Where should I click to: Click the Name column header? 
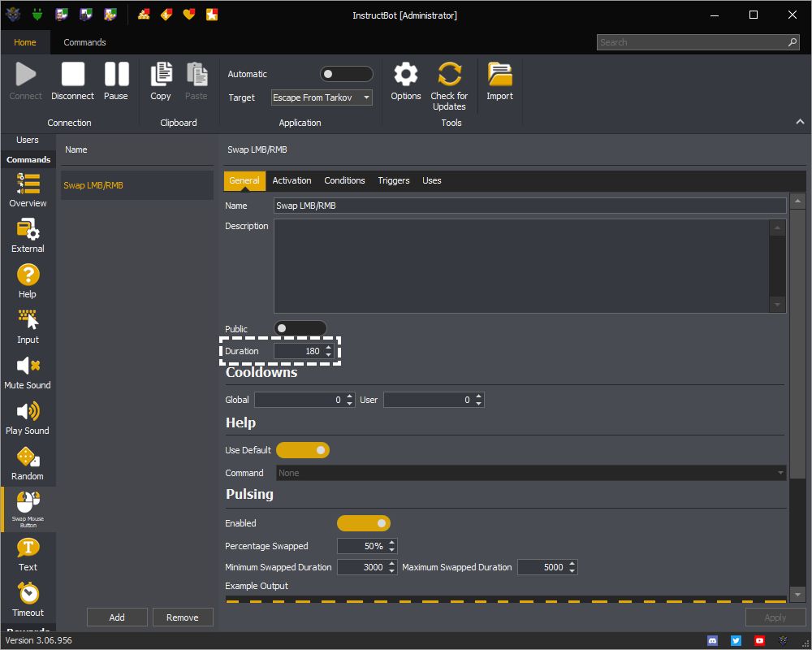[x=76, y=149]
